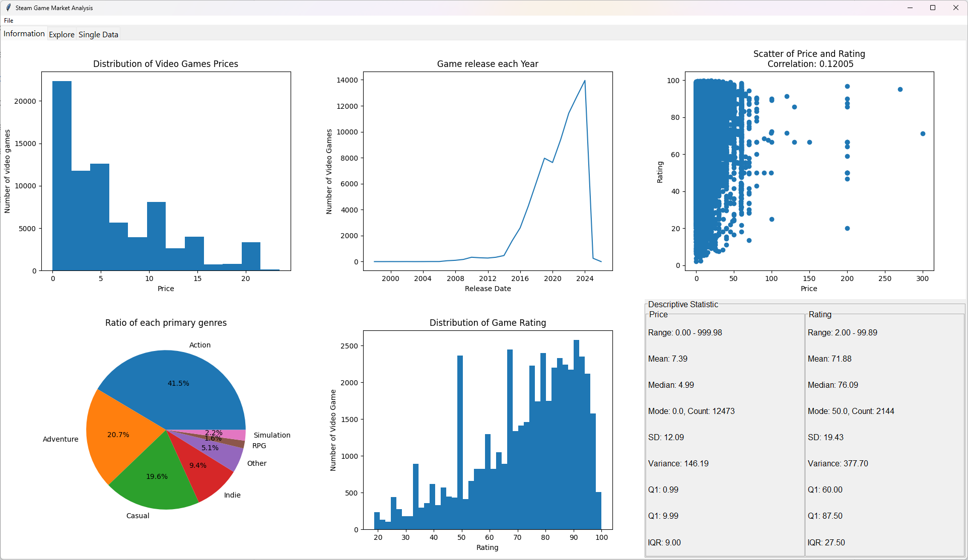This screenshot has height=560, width=968.
Task: Switch to the Single Data tab
Action: pos(98,34)
